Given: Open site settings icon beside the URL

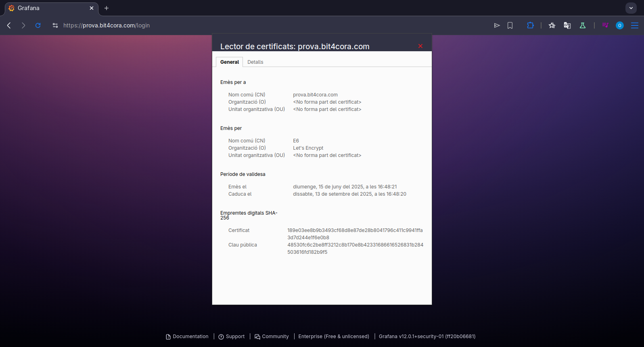Looking at the screenshot, I should 55,25.
